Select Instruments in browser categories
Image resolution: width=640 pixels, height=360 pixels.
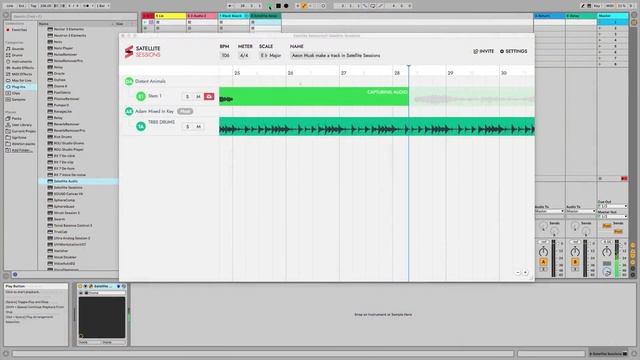[x=21, y=62]
